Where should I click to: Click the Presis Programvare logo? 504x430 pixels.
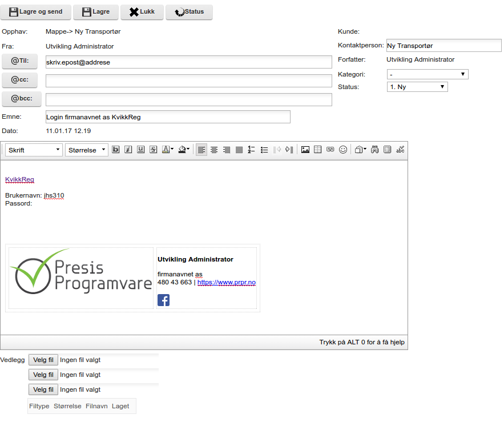81,272
